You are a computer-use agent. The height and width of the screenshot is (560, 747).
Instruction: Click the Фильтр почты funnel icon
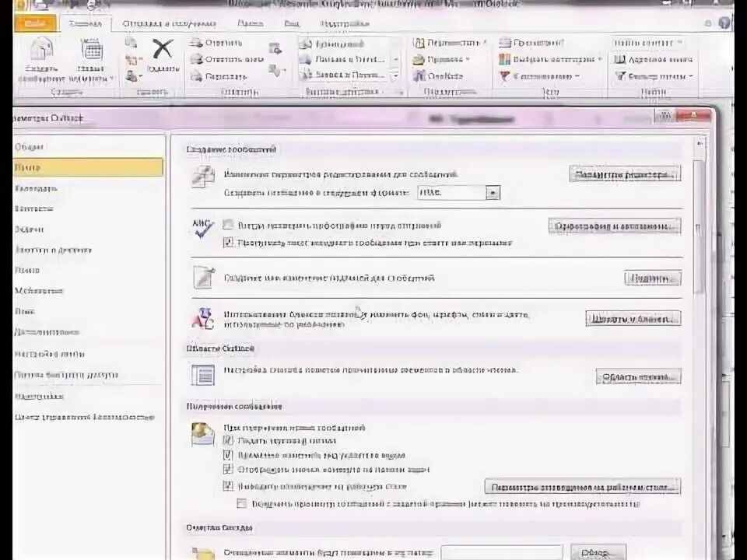point(620,76)
